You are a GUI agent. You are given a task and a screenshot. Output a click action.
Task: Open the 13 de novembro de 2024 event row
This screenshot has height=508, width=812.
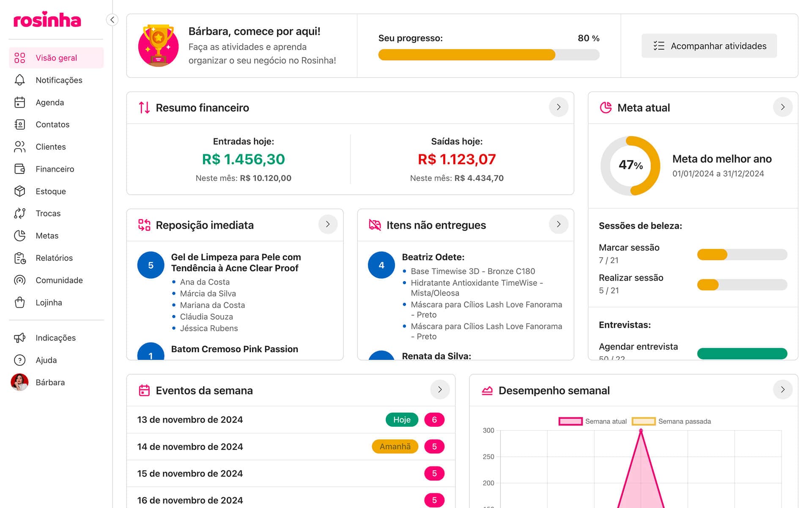point(190,420)
